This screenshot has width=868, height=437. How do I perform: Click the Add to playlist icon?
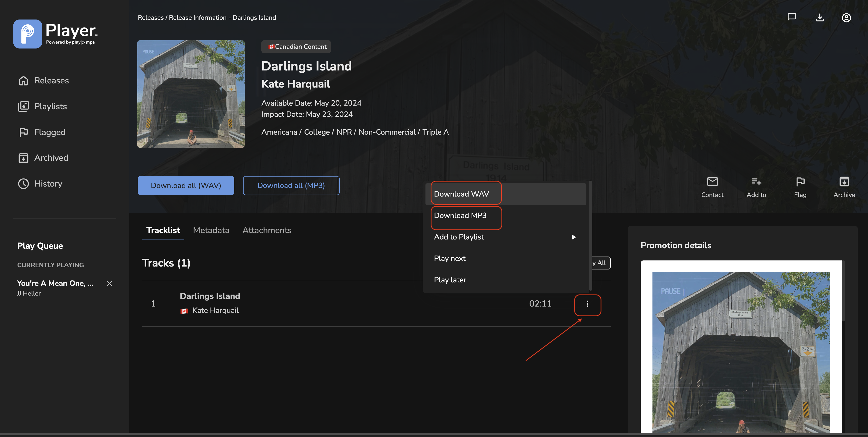click(756, 182)
